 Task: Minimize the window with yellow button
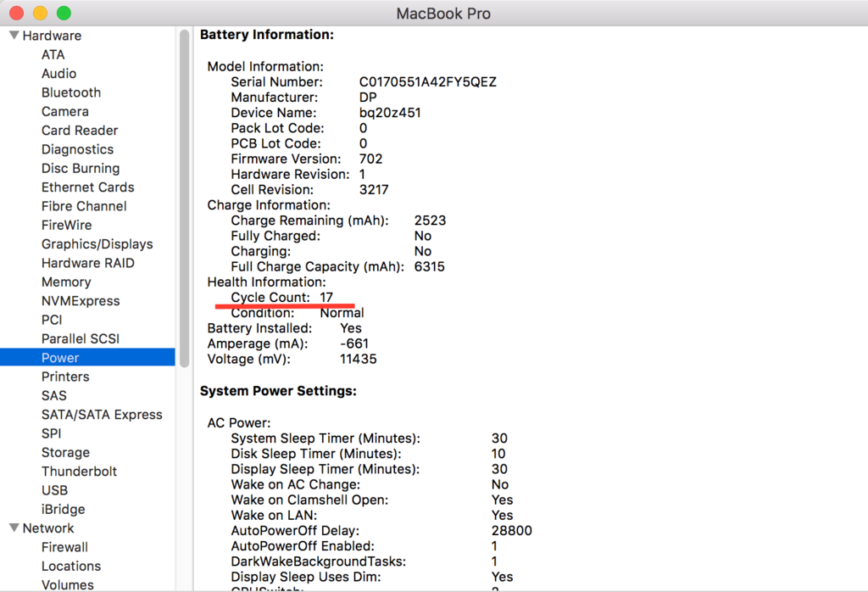(x=41, y=13)
